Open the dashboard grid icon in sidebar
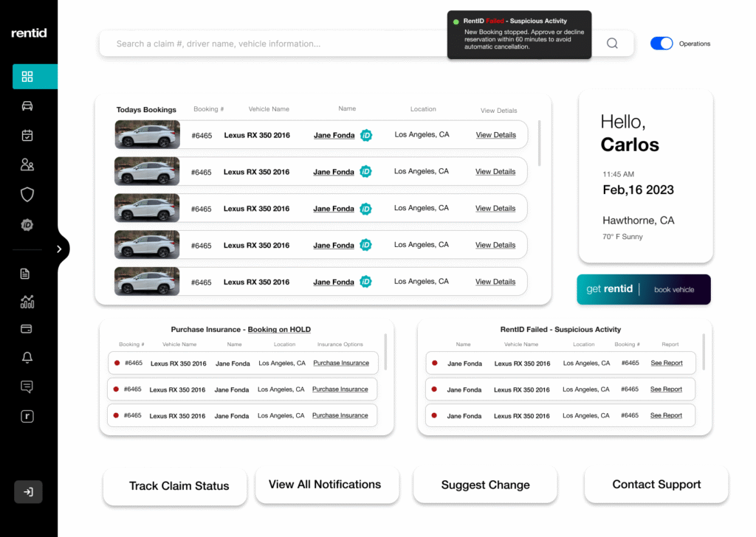Screen dimensions: 756x537 click(27, 77)
